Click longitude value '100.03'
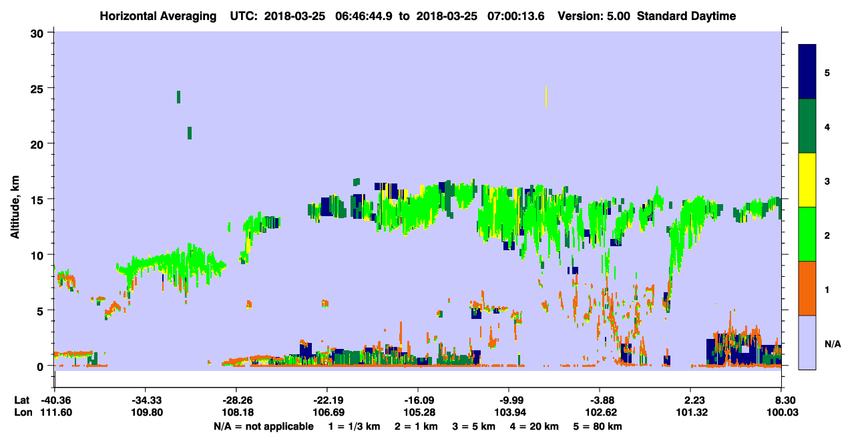868x445 pixels. (x=783, y=412)
